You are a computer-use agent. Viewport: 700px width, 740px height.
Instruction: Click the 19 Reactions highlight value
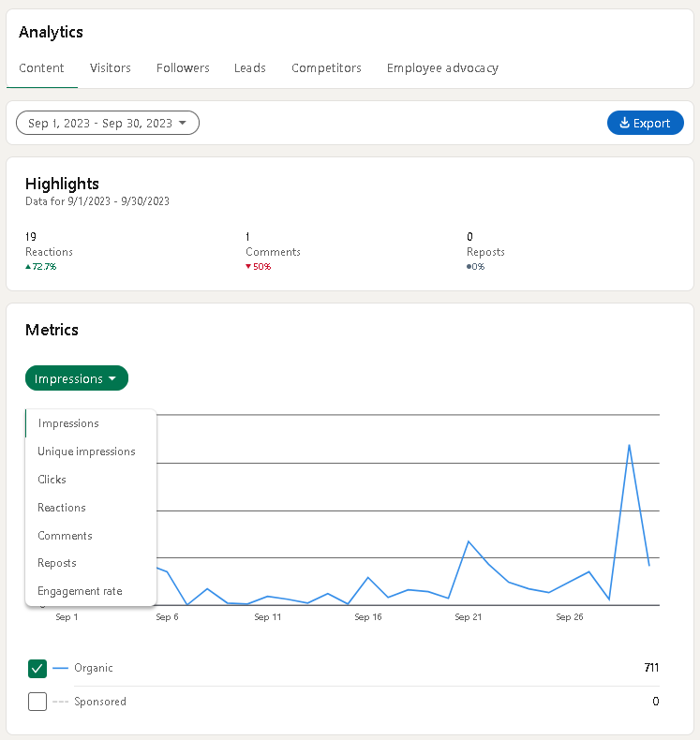coord(31,236)
